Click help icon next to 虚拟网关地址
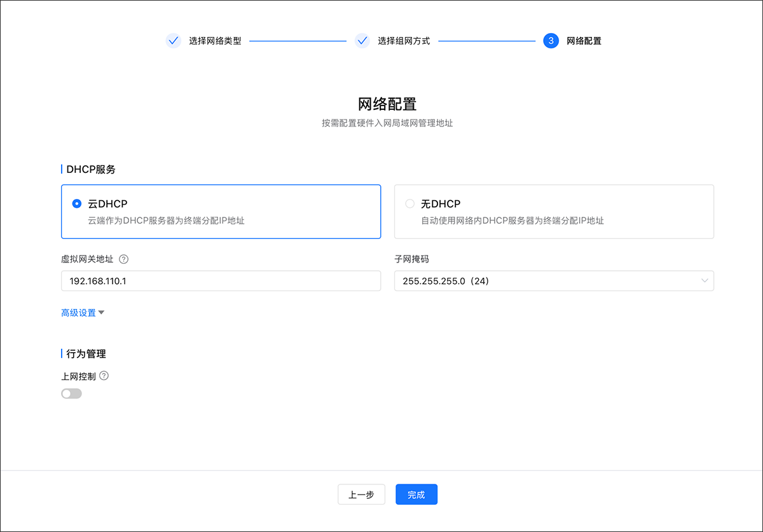The image size is (763, 532). click(124, 259)
